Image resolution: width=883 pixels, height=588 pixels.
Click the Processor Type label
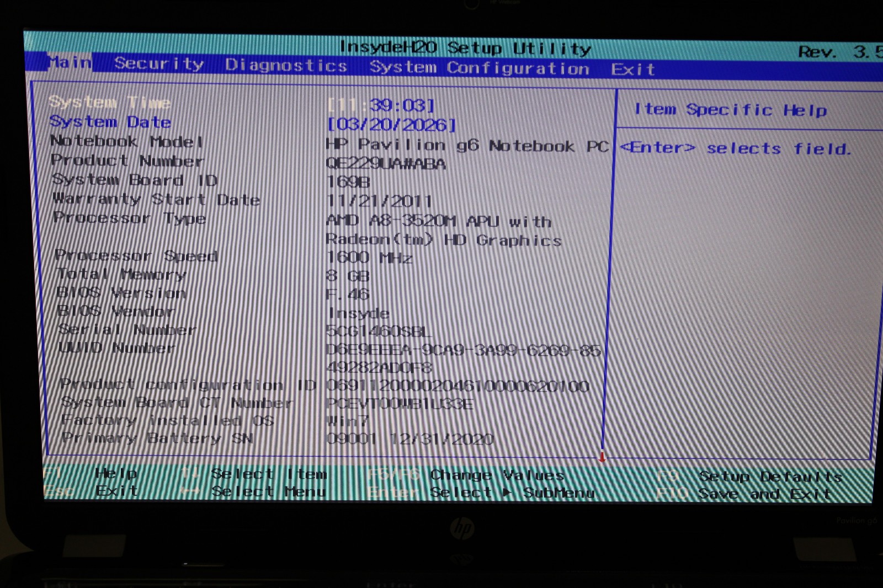130,218
